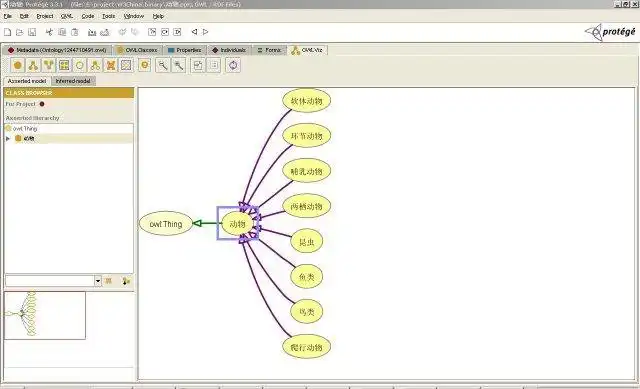Screen dimensions: 640x389
Task: Select the 动物 graph node
Action: point(237,224)
